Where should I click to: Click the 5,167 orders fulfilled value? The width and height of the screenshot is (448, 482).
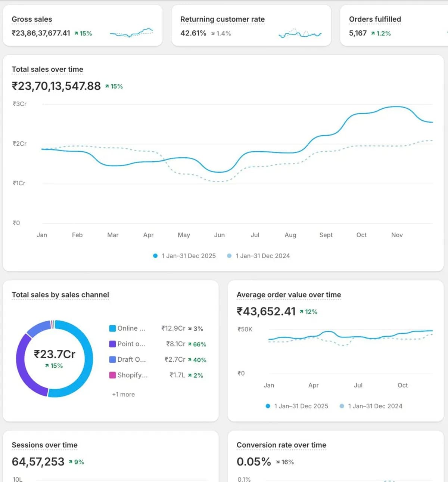(x=358, y=33)
